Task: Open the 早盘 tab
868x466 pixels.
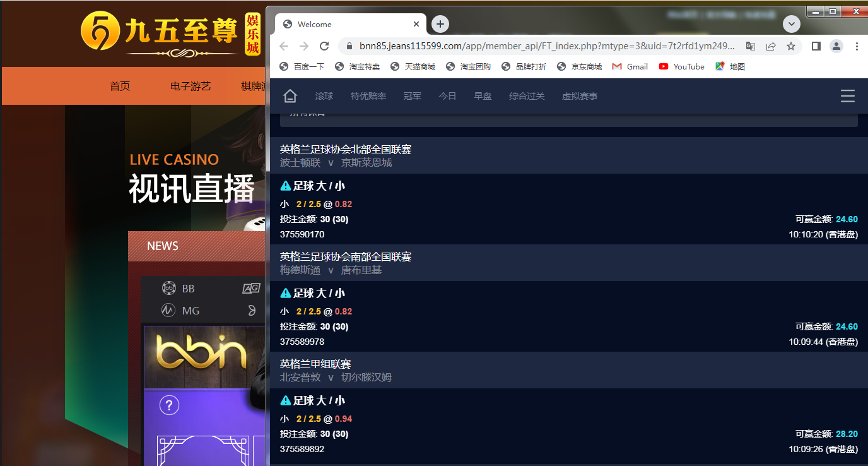Action: click(x=483, y=96)
